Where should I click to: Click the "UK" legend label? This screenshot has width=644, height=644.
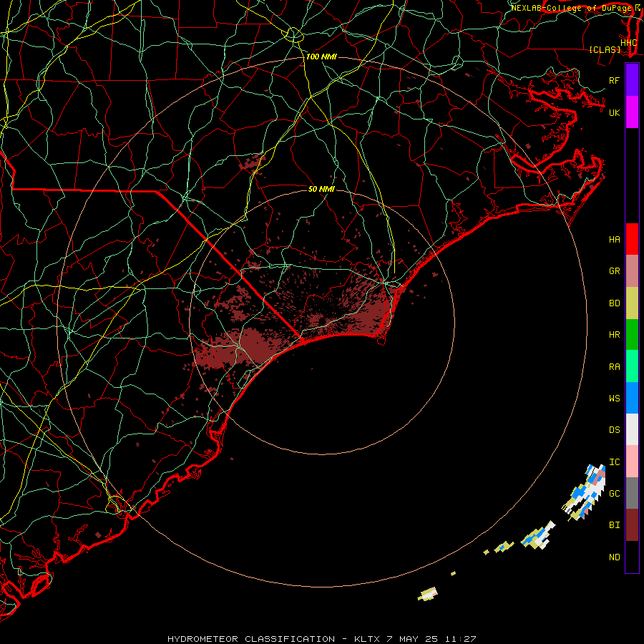[x=614, y=112]
